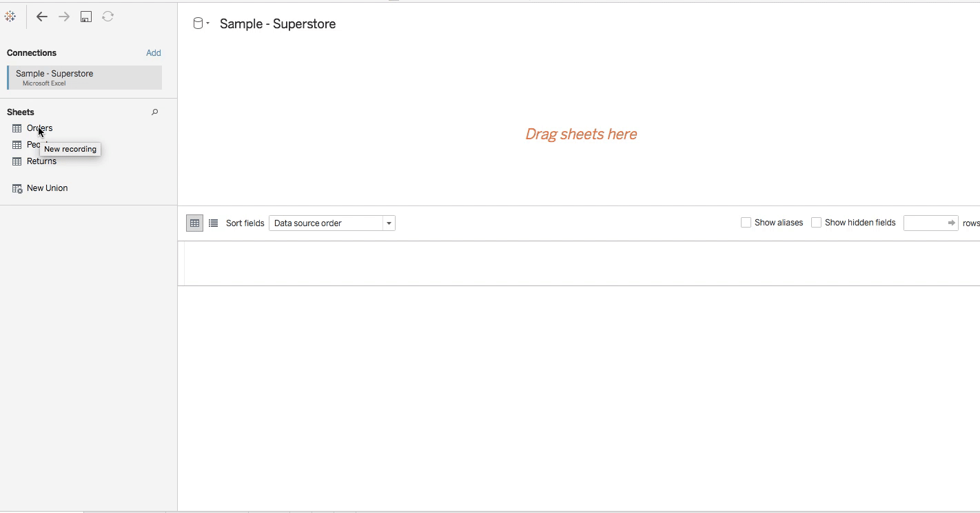Refresh the data source
980x513 pixels.
(108, 17)
